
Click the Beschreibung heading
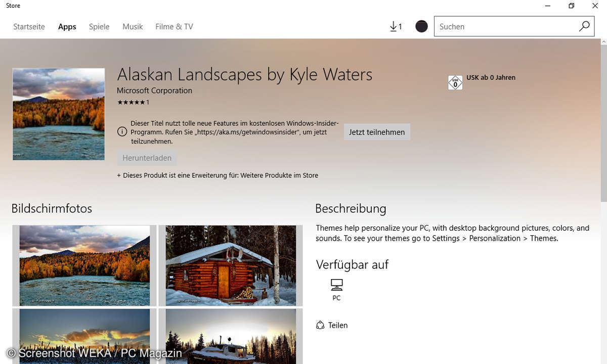(x=351, y=208)
